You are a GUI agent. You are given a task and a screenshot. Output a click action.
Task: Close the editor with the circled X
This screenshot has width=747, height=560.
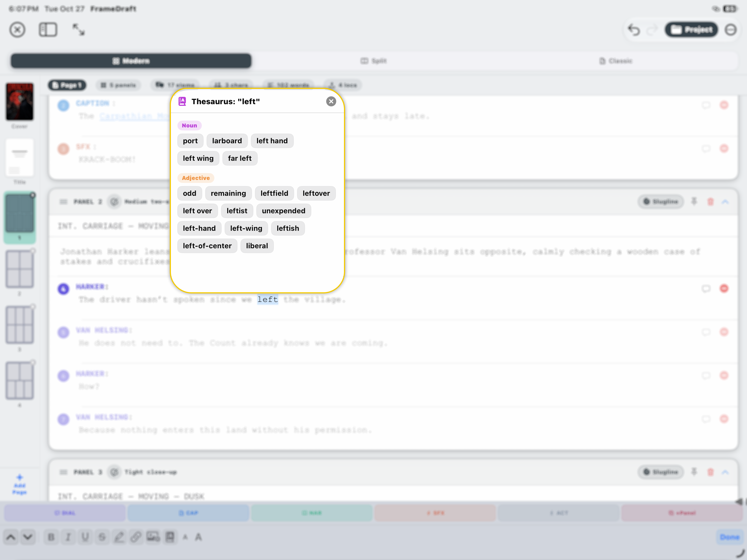[x=17, y=30]
